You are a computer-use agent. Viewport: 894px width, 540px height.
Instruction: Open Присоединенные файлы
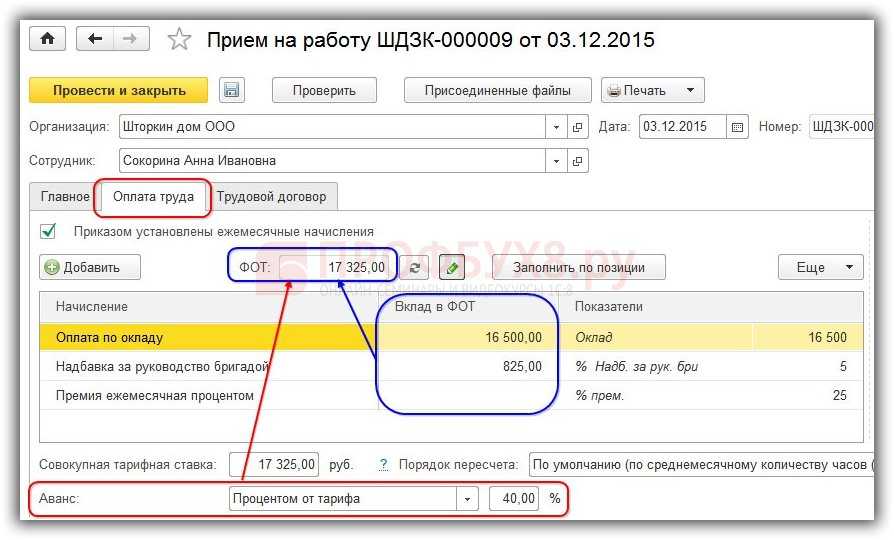497,90
